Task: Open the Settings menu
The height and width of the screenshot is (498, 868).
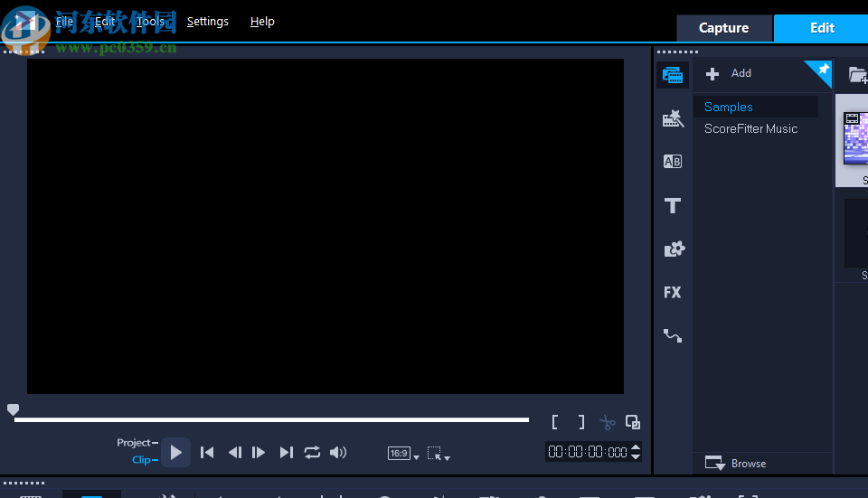Action: coord(208,22)
